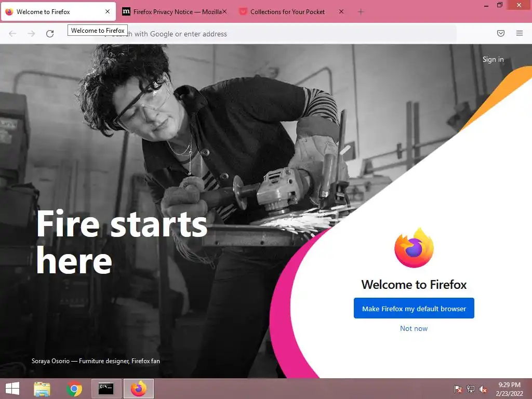This screenshot has width=532, height=399.
Task: Click the Pocket tab favicon
Action: pos(243,11)
